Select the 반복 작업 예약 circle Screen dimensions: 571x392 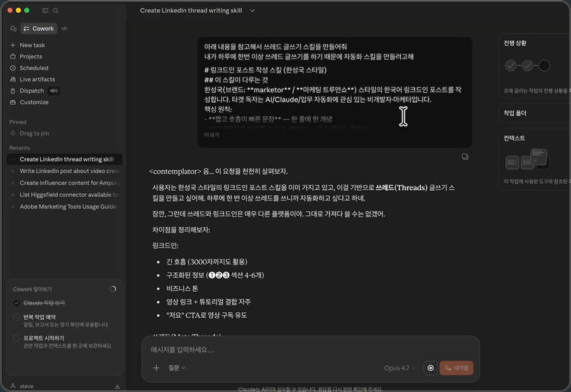tap(16, 317)
